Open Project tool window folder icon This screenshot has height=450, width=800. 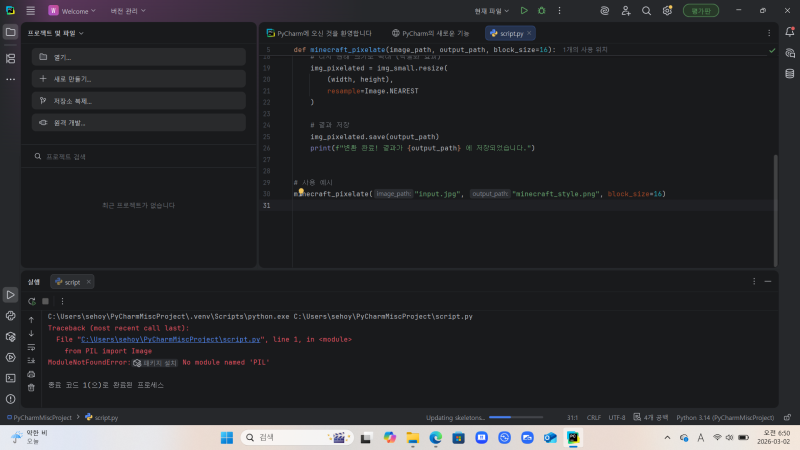point(10,32)
